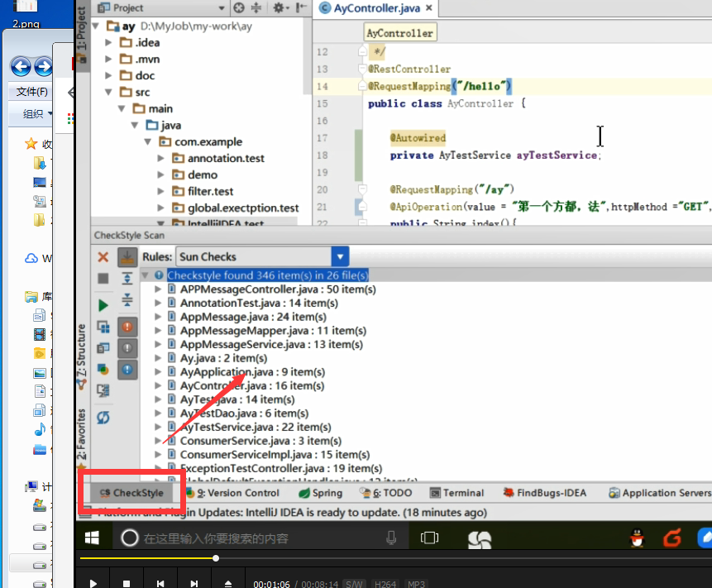Click the Windows Start button
712x588 pixels.
(92, 538)
